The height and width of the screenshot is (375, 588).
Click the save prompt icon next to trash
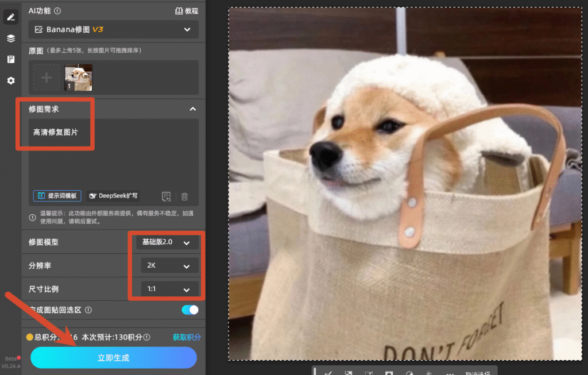pos(166,196)
